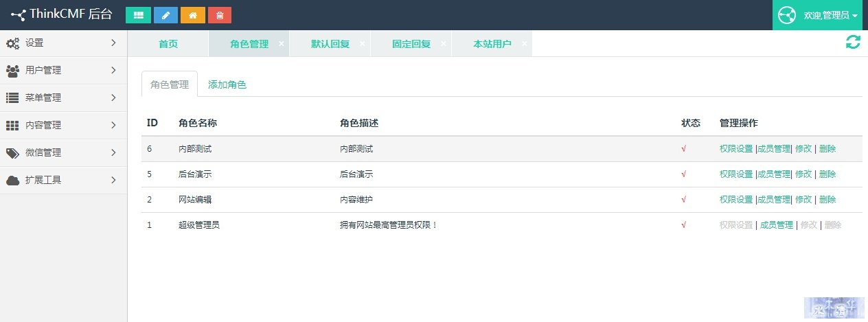Image resolution: width=868 pixels, height=322 pixels.
Task: Click the 拥有网站最高管理员权限！ description
Action: (389, 225)
